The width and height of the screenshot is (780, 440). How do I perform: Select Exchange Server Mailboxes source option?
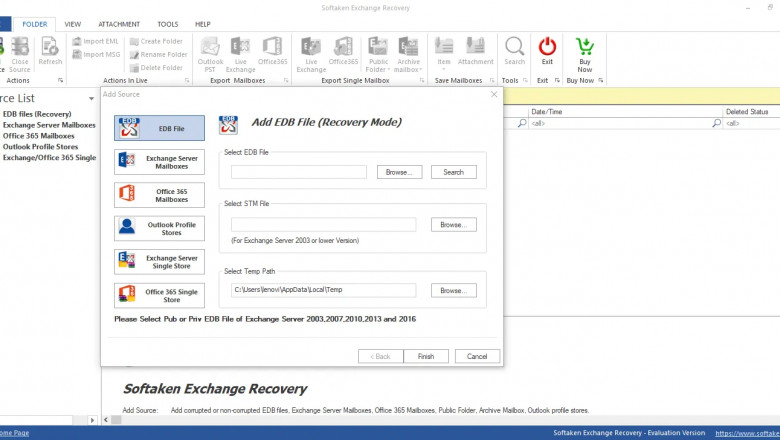pos(159,162)
